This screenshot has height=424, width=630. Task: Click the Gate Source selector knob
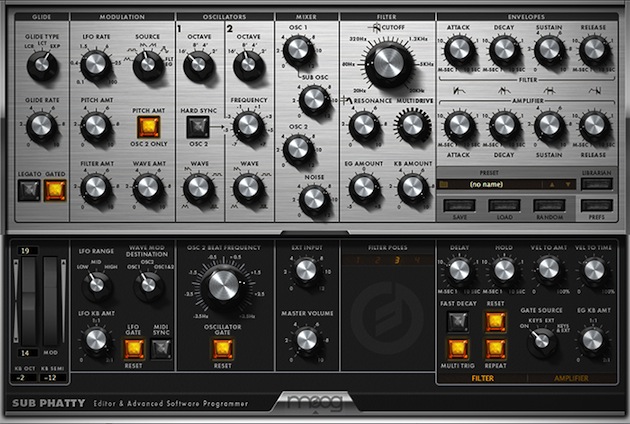pyautogui.click(x=542, y=341)
